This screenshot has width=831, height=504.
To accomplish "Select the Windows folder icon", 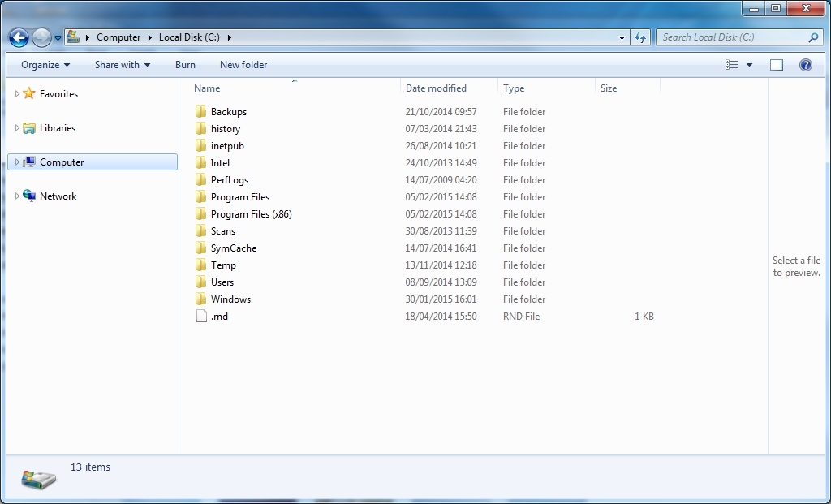I will 201,299.
